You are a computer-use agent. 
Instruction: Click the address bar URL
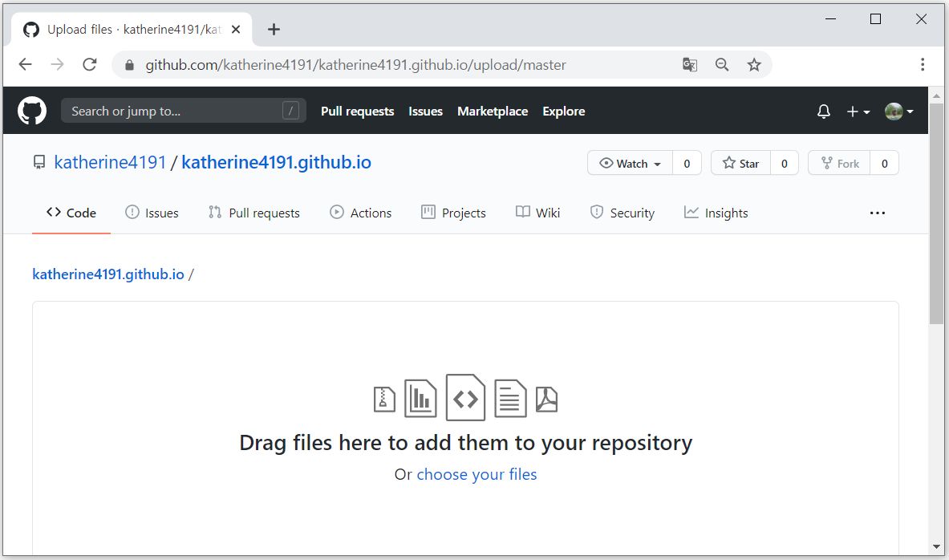(356, 65)
